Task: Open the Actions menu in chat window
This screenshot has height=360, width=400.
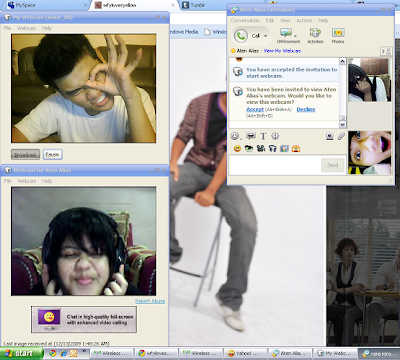Action: pyautogui.click(x=304, y=20)
